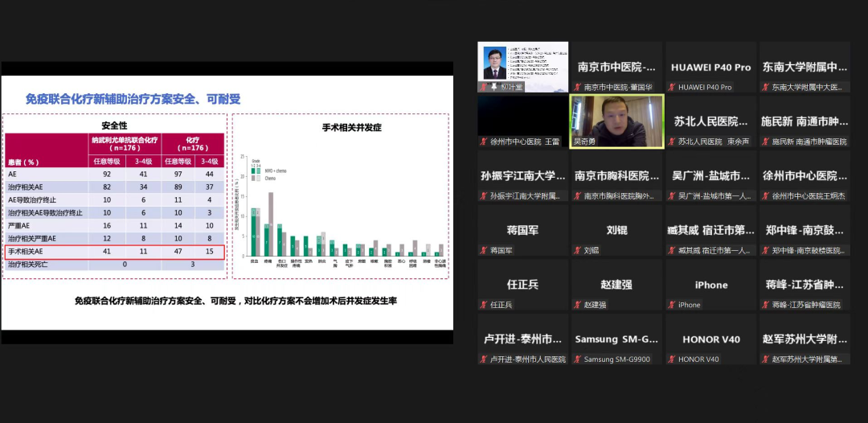Click the muted mic icon on Samsung SM-G9900 tile
The height and width of the screenshot is (423, 868).
point(578,359)
